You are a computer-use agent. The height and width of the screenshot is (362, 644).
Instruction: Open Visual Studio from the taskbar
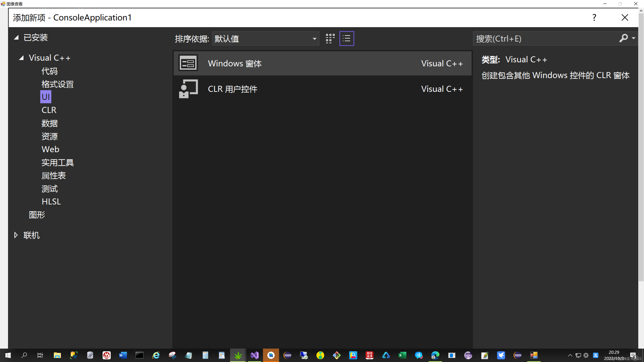pyautogui.click(x=255, y=355)
